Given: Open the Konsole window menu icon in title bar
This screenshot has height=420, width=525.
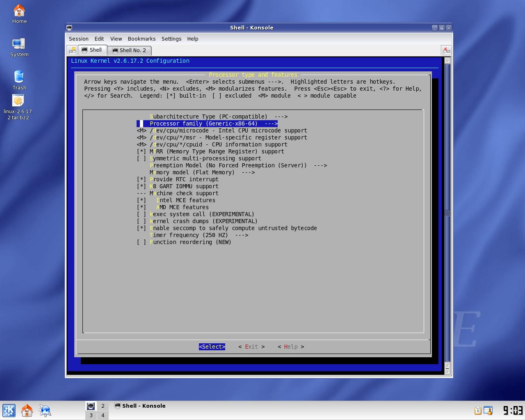Looking at the screenshot, I should [69, 27].
